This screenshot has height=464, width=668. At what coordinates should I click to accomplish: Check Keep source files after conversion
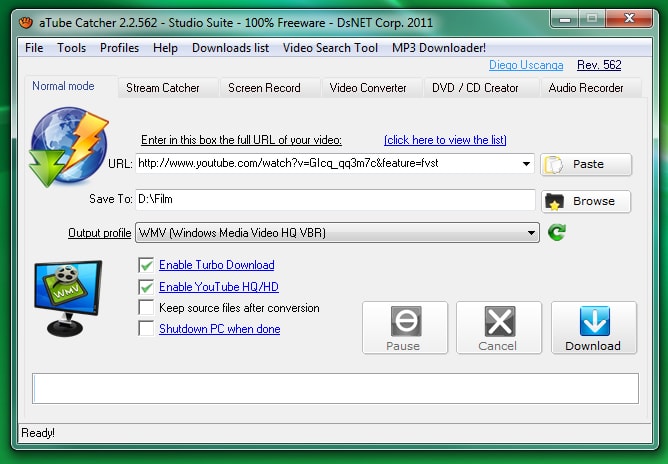pos(146,308)
